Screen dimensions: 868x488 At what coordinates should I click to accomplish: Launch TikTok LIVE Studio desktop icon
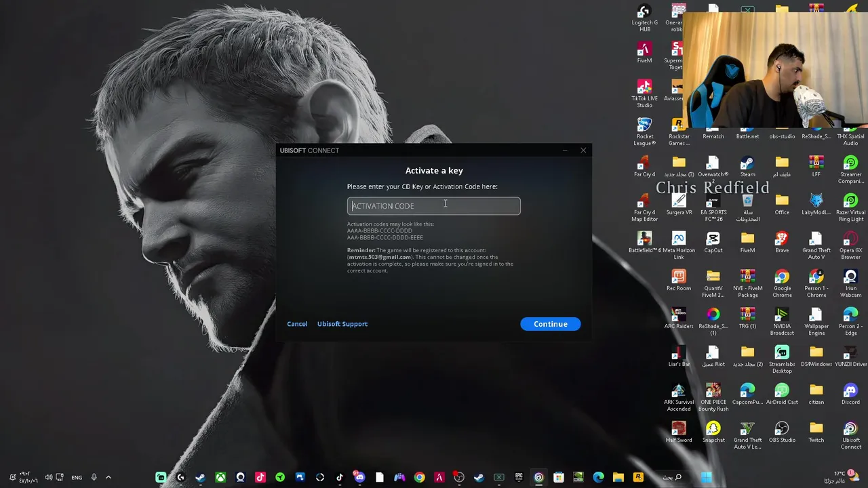(644, 94)
